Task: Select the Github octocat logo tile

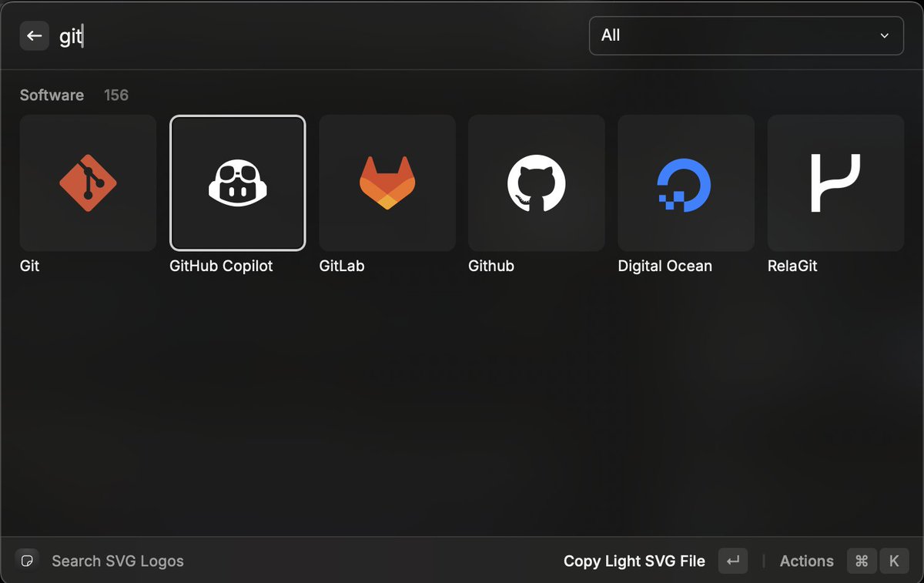Action: click(537, 183)
